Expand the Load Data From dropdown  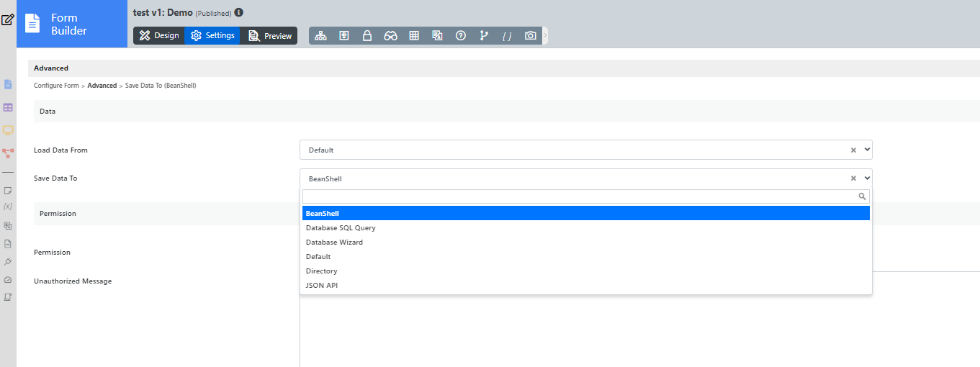pos(867,150)
